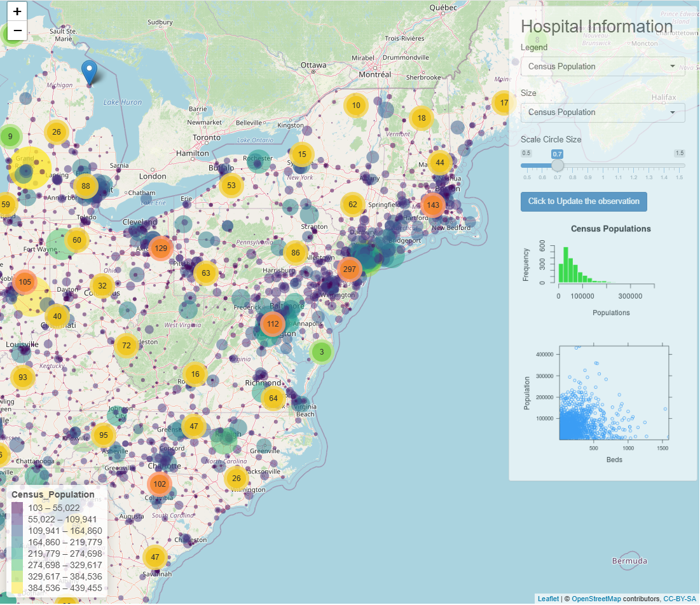The width and height of the screenshot is (700, 605).
Task: Click Click to Update the observation button
Action: [584, 201]
